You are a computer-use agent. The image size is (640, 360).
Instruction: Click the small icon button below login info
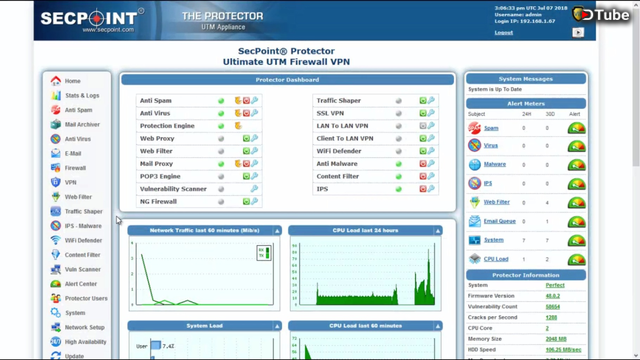click(x=578, y=32)
